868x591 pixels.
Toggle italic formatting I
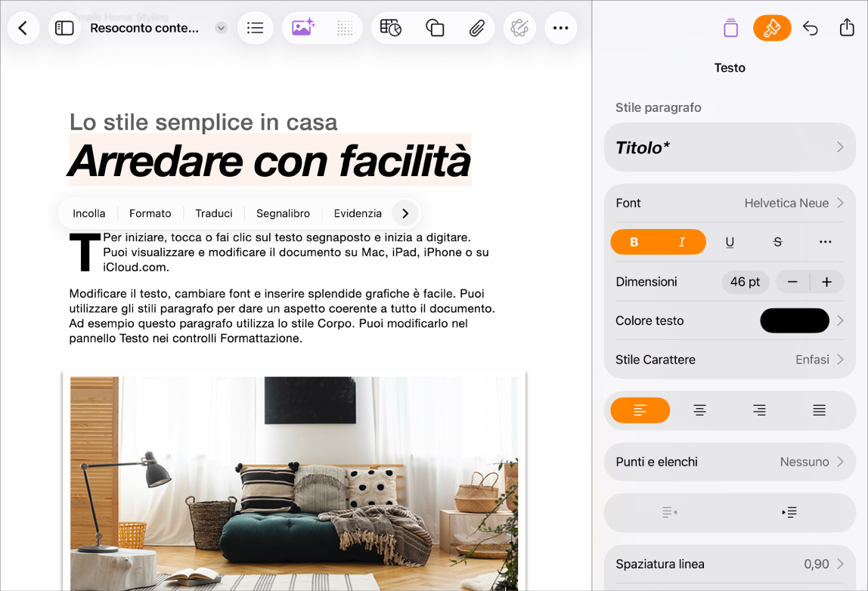(682, 242)
